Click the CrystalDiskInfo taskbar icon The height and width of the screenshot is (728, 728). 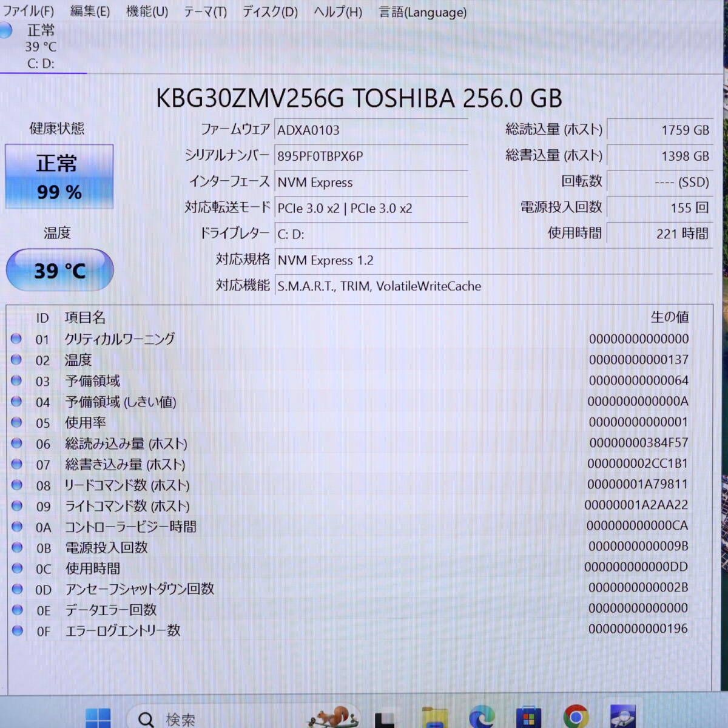(x=623, y=716)
